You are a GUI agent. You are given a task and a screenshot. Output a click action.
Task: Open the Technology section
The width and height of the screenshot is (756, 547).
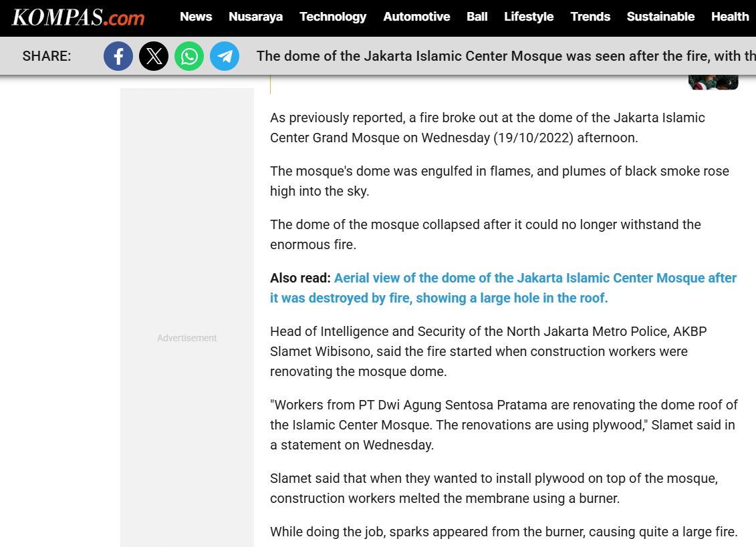point(333,17)
